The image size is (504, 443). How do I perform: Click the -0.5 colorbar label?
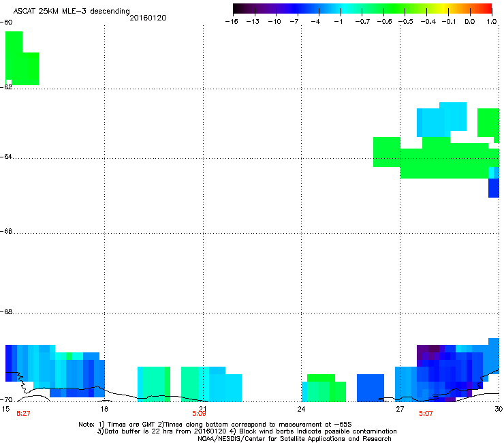pyautogui.click(x=406, y=22)
